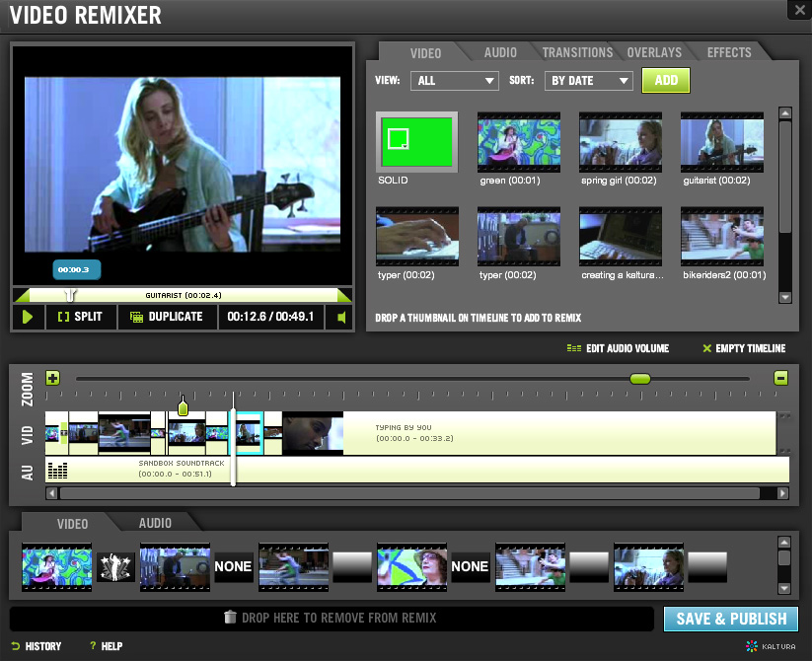The height and width of the screenshot is (661, 812).
Task: Click the green ADD button
Action: (665, 80)
